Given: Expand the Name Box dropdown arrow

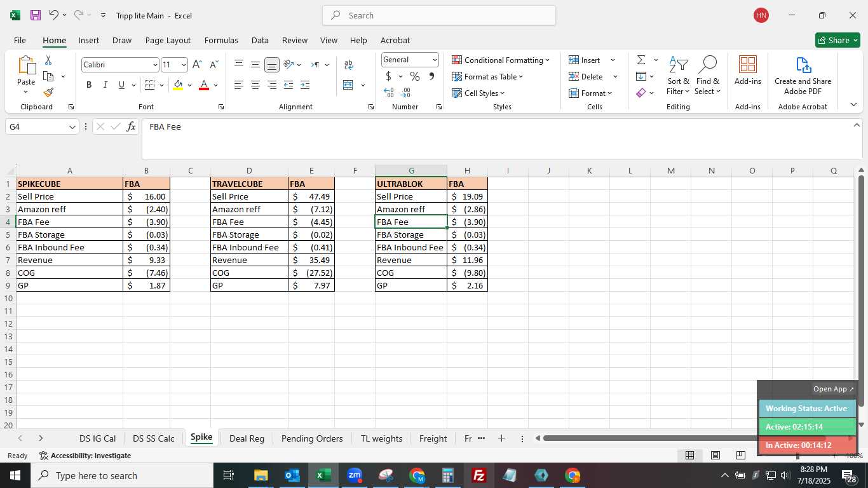Looking at the screenshot, I should pyautogui.click(x=72, y=127).
